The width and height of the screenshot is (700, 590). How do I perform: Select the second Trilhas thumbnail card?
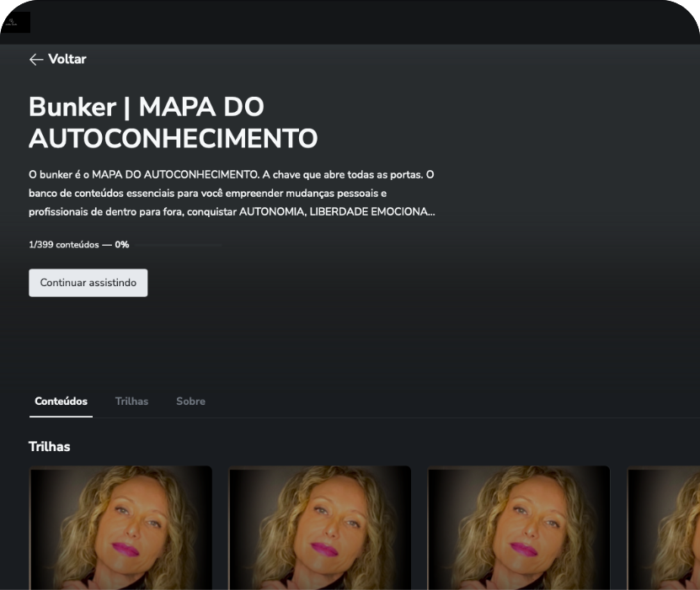tap(320, 528)
